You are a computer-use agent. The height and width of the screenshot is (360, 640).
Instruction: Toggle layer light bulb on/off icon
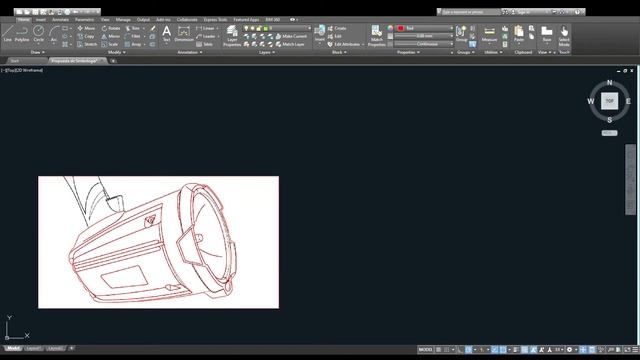[246, 28]
